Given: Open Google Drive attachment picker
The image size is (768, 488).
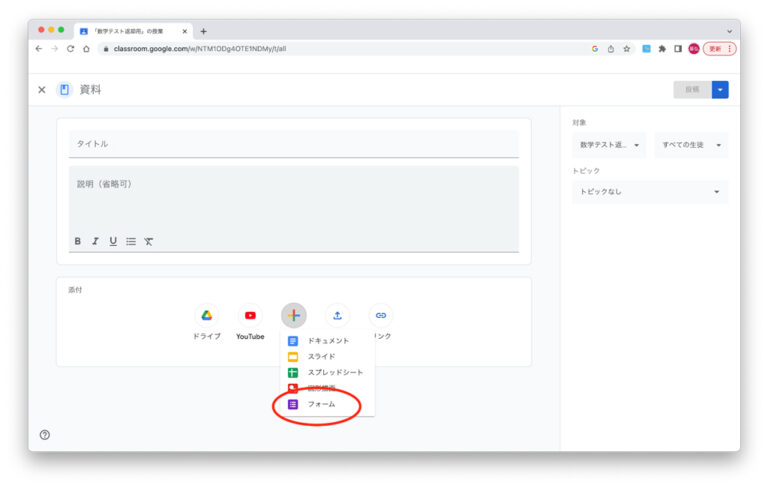Looking at the screenshot, I should pos(206,315).
